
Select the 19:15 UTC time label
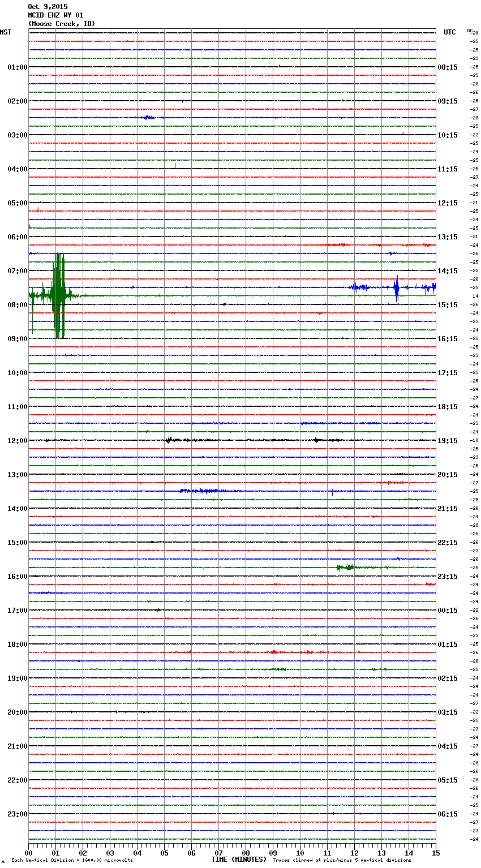pyautogui.click(x=448, y=441)
